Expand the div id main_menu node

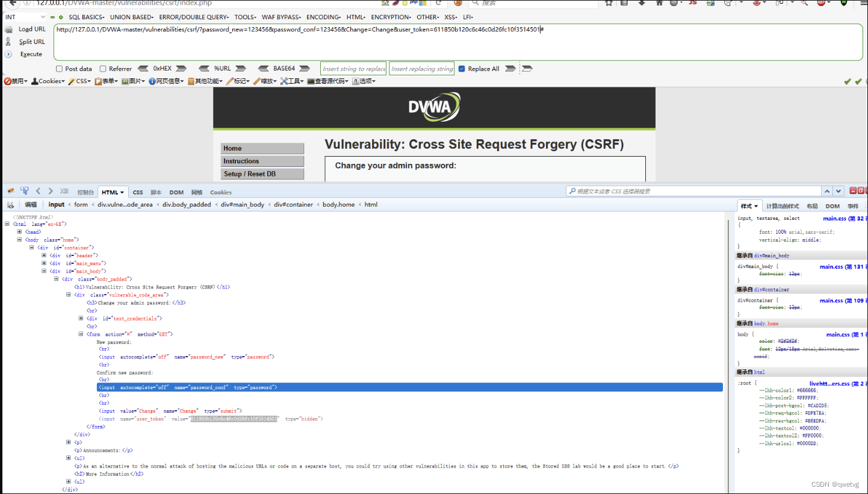[44, 263]
